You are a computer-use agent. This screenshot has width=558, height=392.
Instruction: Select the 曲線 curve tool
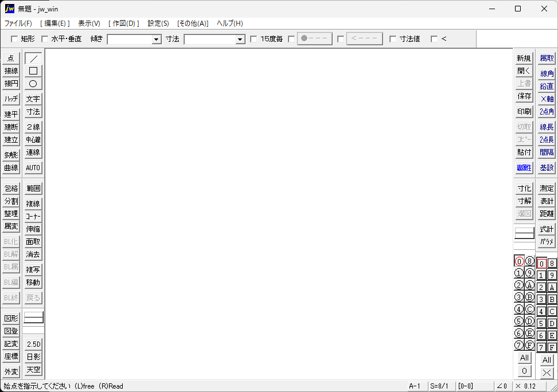point(11,167)
